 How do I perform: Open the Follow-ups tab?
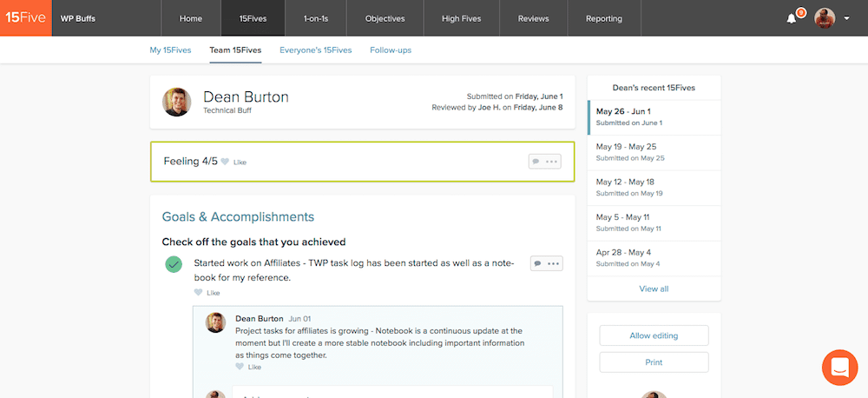click(391, 50)
